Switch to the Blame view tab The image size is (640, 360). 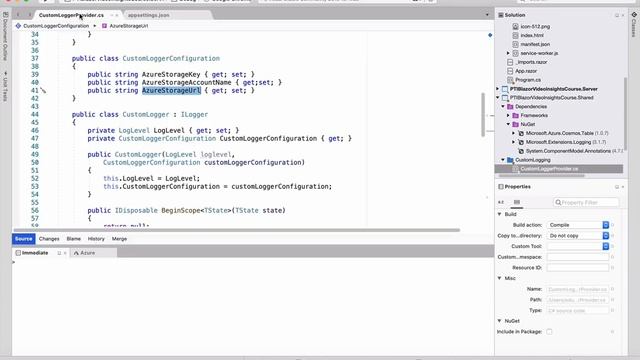(73, 239)
